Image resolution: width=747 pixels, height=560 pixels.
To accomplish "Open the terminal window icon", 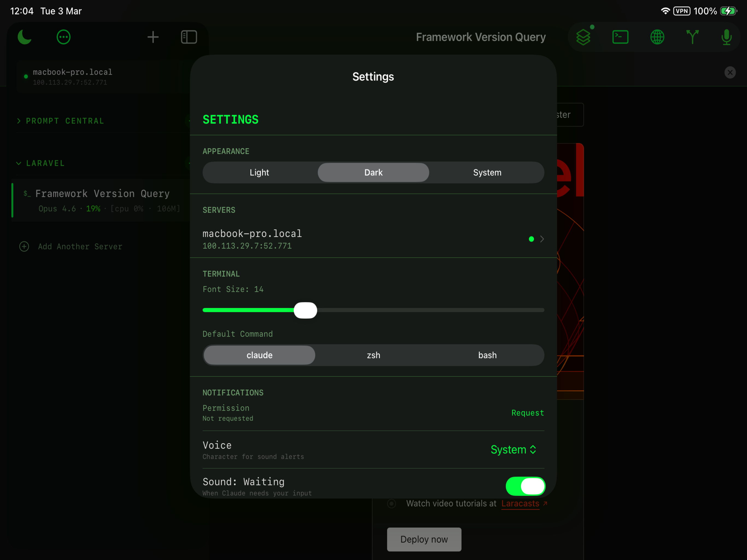I will point(620,37).
